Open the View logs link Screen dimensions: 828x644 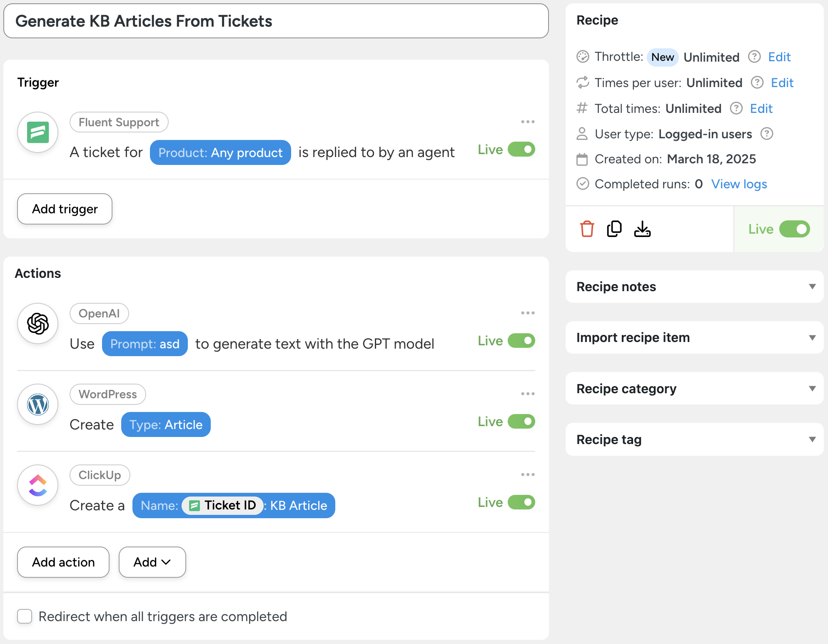tap(739, 184)
